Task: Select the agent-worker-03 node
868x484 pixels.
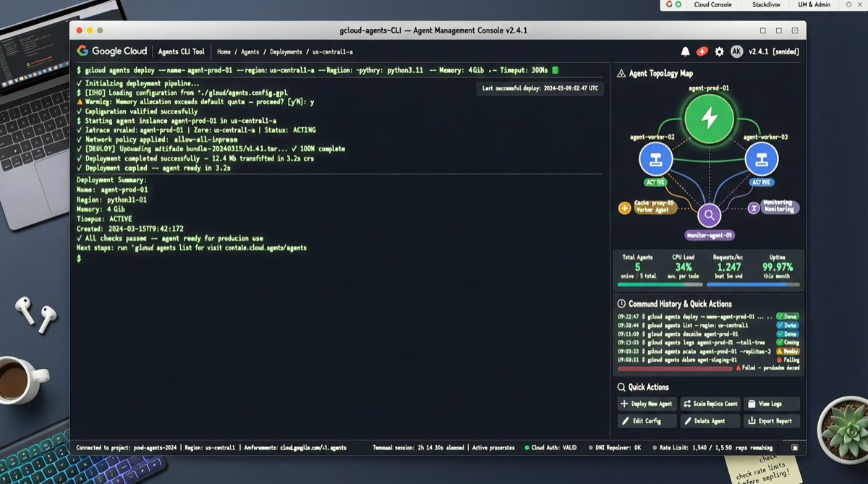Action: [x=762, y=158]
